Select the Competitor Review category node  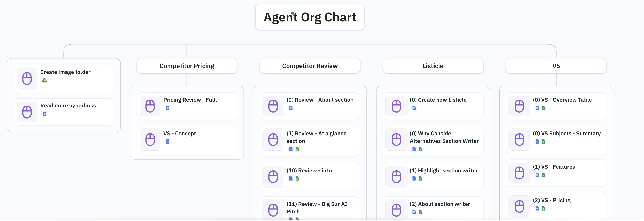click(x=310, y=66)
